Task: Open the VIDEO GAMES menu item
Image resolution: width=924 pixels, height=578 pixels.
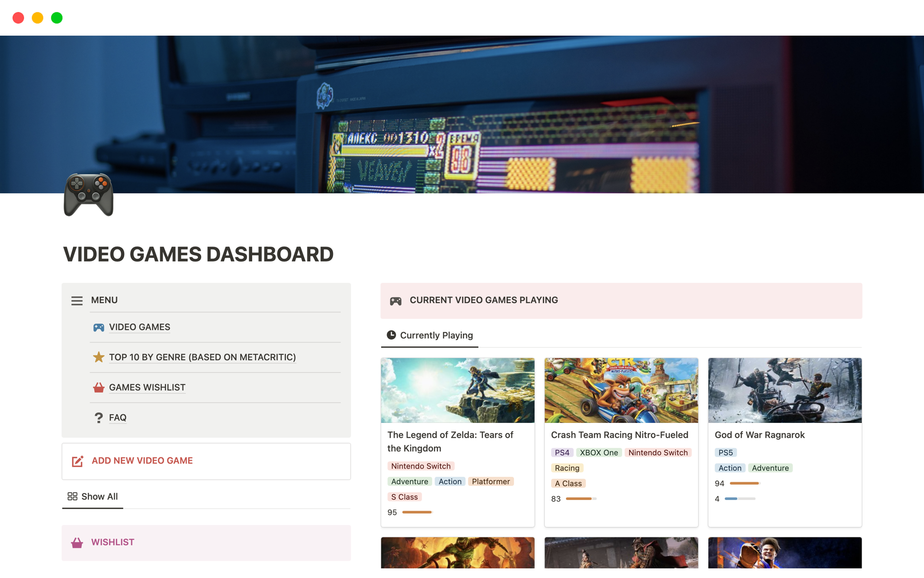Action: [x=140, y=326]
